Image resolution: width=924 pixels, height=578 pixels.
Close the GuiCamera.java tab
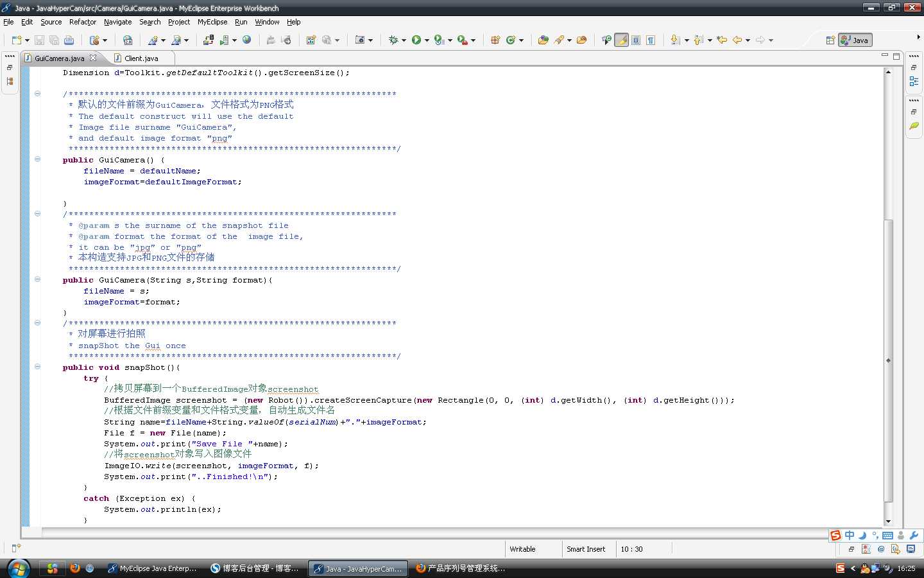tap(92, 58)
